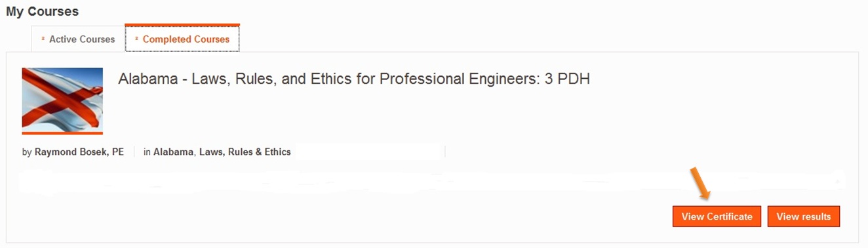Select the Completed Courses tab
The width and height of the screenshot is (868, 248).
(x=182, y=39)
